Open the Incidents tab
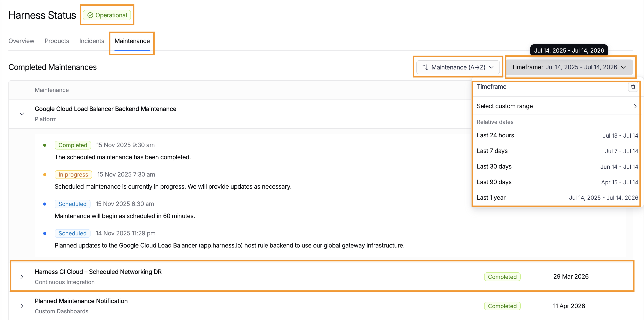The width and height of the screenshot is (644, 320). [92, 41]
